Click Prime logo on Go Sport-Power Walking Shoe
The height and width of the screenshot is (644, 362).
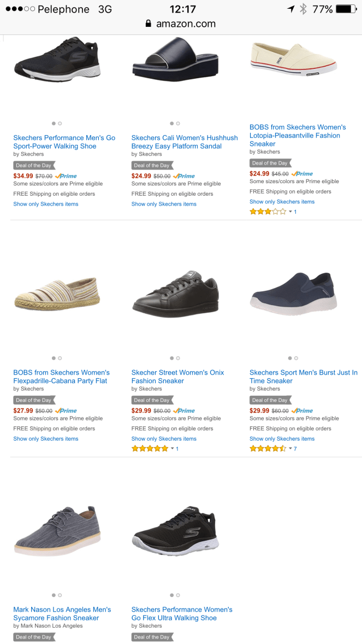tap(66, 177)
